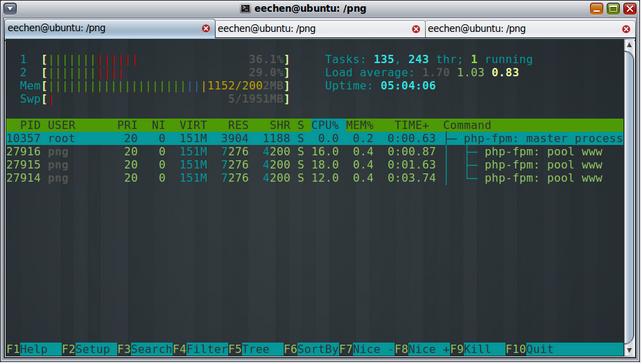The width and height of the screenshot is (642, 364).
Task: Sort by the USER column header
Action: point(61,125)
